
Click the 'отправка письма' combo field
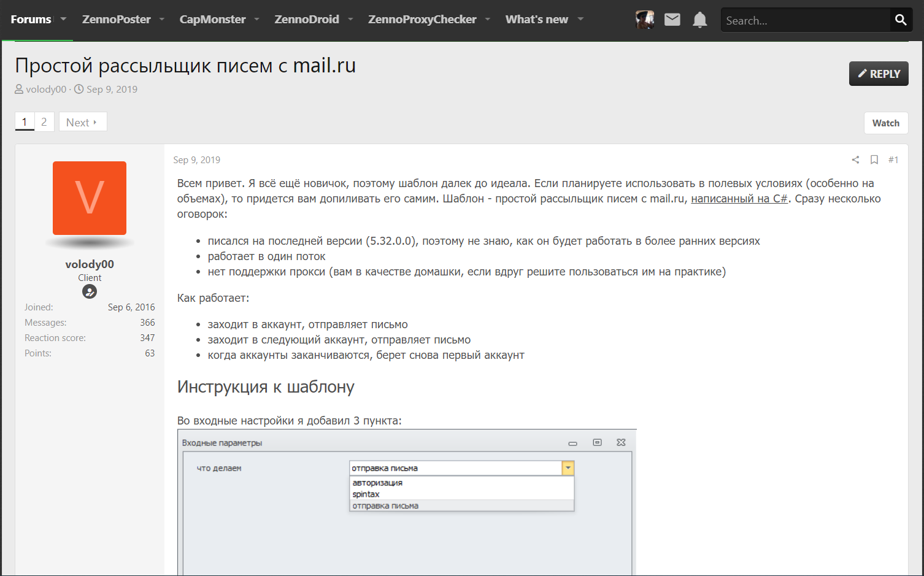(x=455, y=468)
